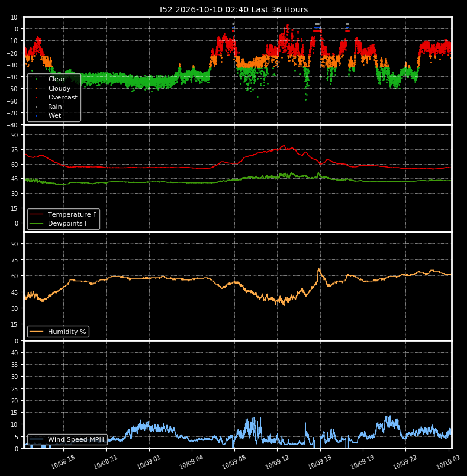467x476 pixels.
Task: Click the '5' tick on the wind speed axis
Action: [17, 437]
